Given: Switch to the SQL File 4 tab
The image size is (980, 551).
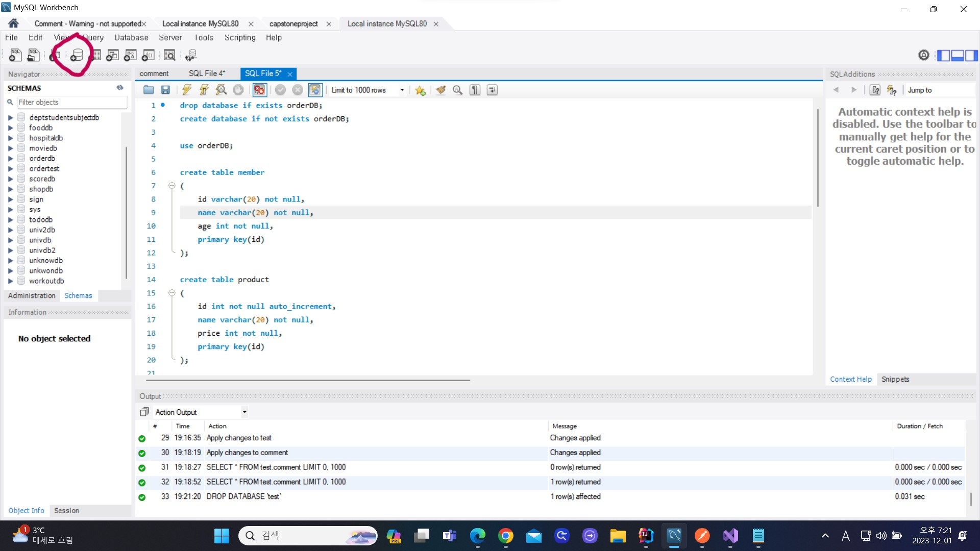Looking at the screenshot, I should pos(207,73).
